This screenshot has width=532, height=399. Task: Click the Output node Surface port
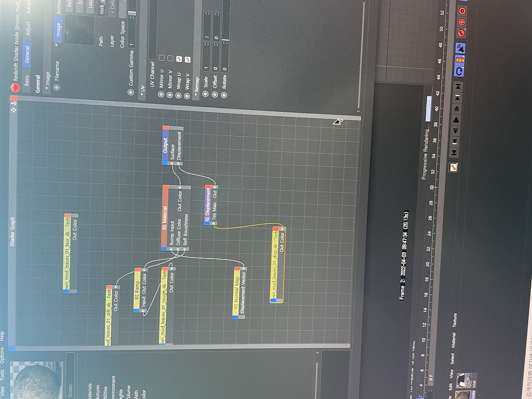click(172, 163)
